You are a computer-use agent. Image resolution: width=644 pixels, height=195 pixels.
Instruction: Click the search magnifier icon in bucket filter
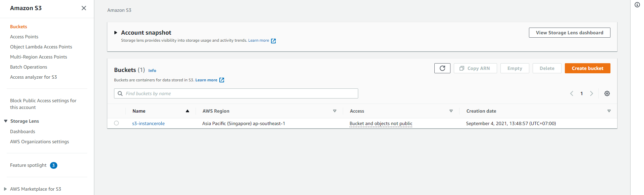pos(120,93)
